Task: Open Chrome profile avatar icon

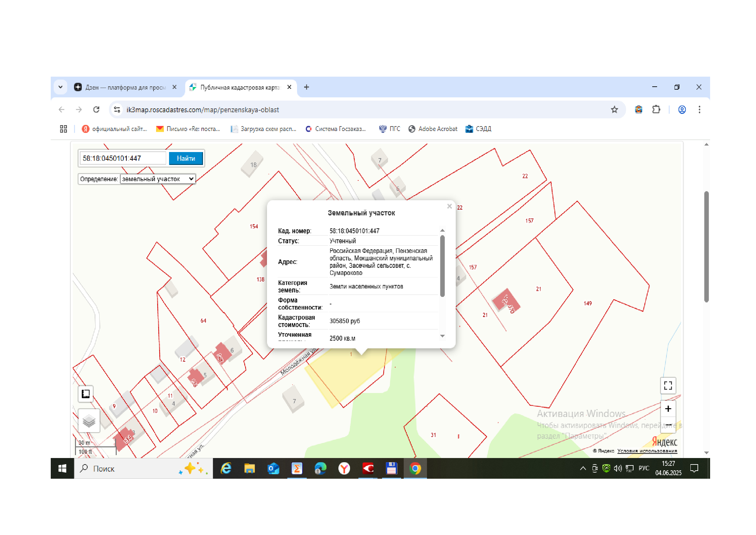Action: pyautogui.click(x=682, y=110)
